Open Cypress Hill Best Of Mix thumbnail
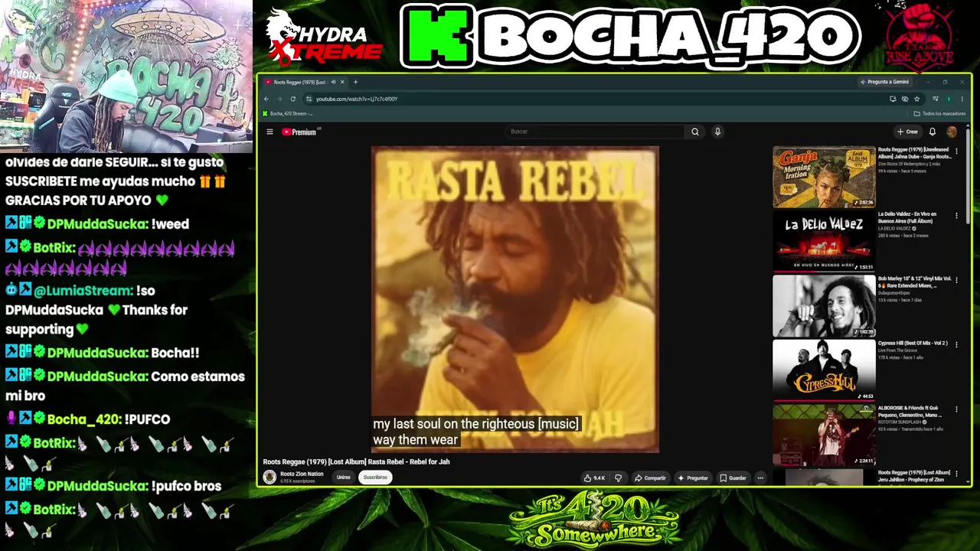Viewport: 980px width, 551px height. pyautogui.click(x=824, y=371)
